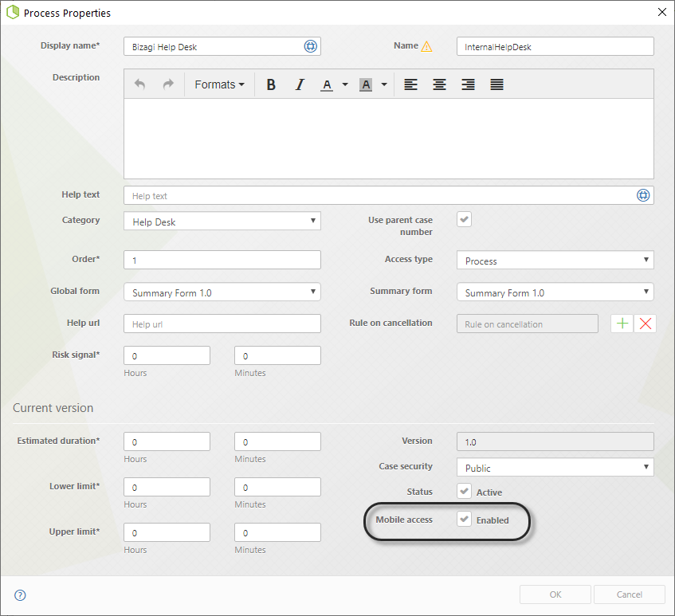This screenshot has width=675, height=616.
Task: Click the Estimated duration Minutes field
Action: pos(277,441)
